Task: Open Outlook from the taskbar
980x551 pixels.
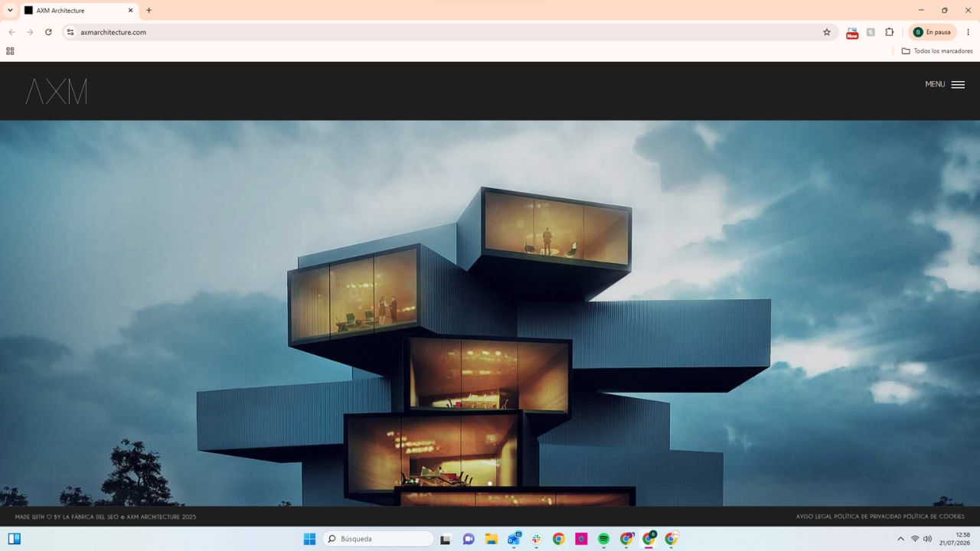Action: click(514, 539)
